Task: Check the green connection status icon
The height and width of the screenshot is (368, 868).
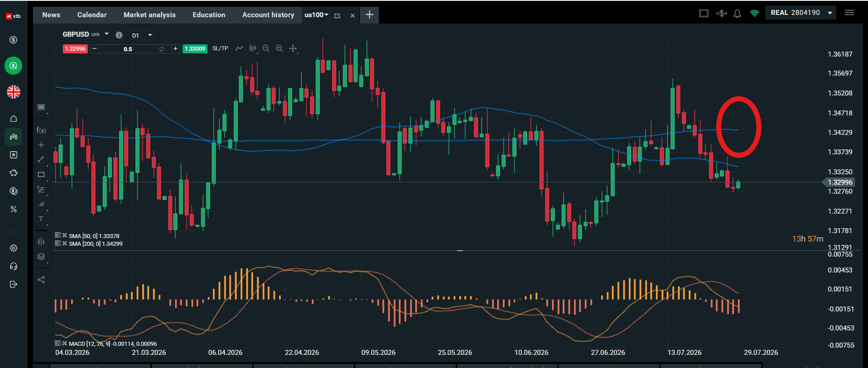Action: 755,13
